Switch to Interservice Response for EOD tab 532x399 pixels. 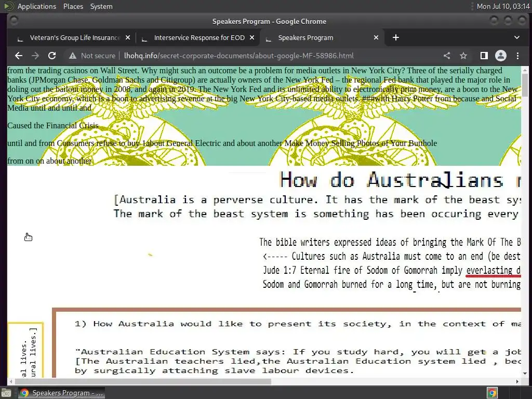coord(199,37)
